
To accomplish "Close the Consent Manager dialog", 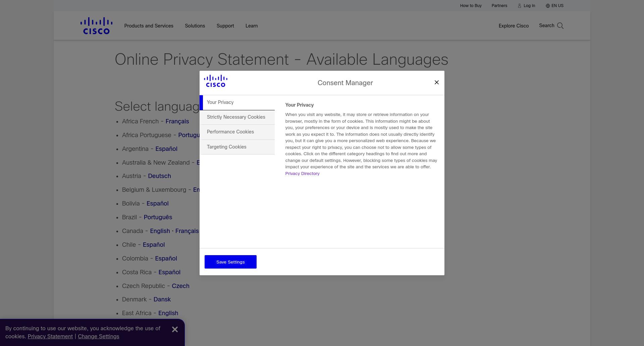I will tap(436, 82).
